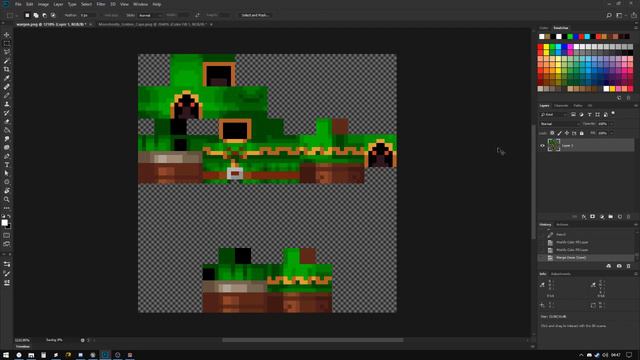640x360 pixels.
Task: Delete the layer with the trash icon
Action: point(629,217)
